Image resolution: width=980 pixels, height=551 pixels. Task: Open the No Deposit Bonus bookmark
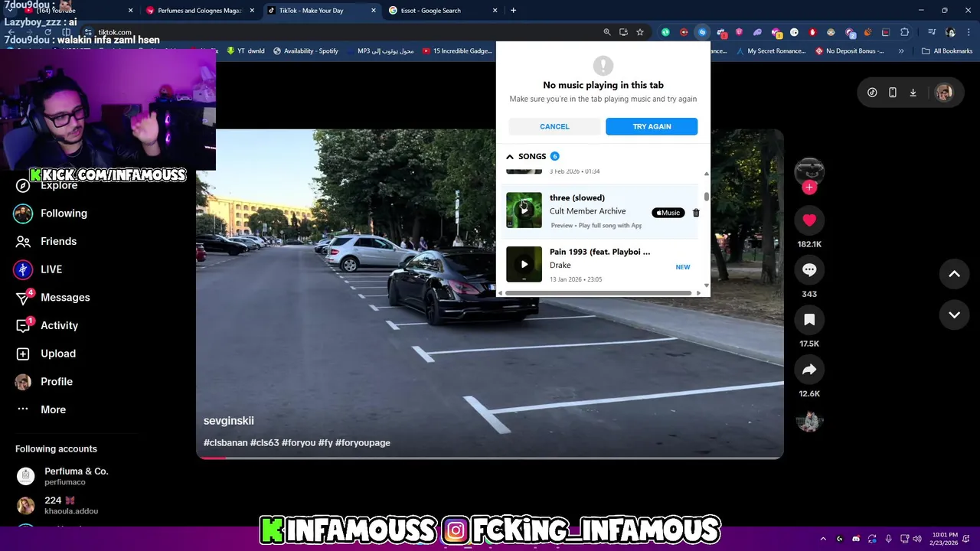coord(850,51)
